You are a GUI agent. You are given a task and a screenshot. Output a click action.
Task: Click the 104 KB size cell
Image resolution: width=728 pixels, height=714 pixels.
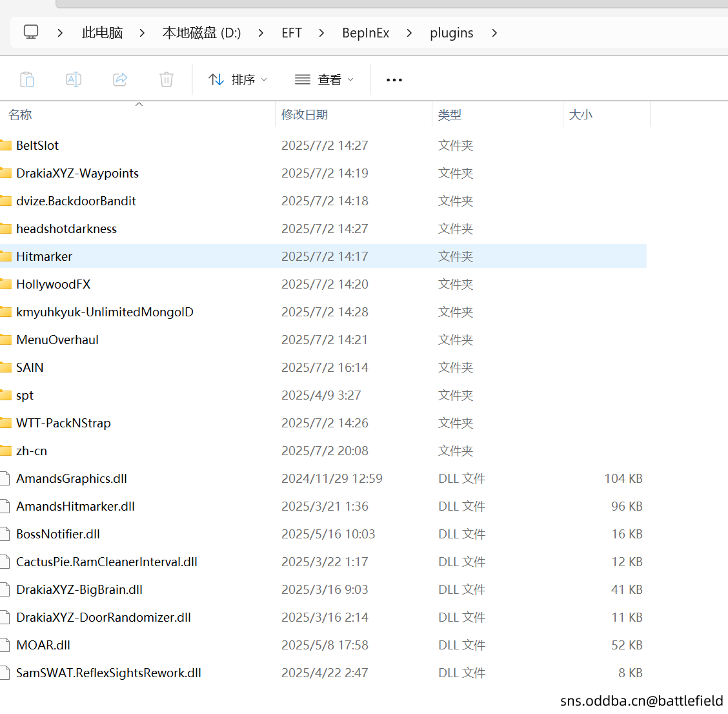point(623,478)
